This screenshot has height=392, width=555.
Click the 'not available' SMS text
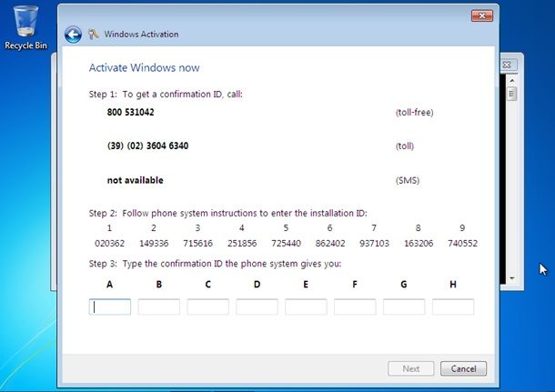(136, 180)
